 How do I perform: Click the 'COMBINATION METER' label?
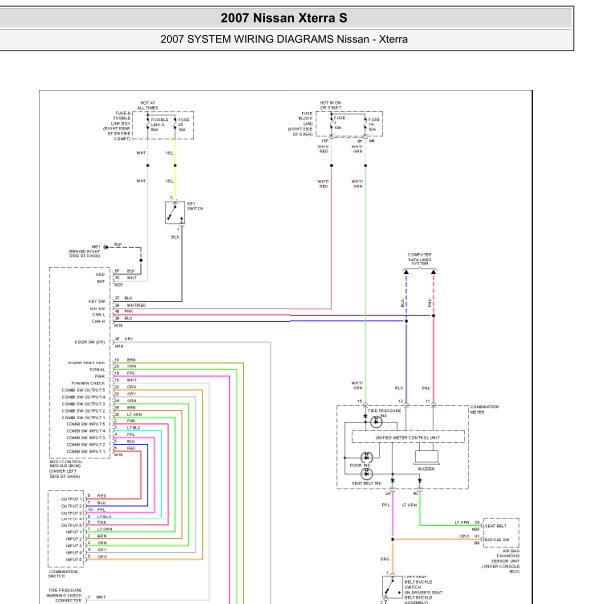484,409
